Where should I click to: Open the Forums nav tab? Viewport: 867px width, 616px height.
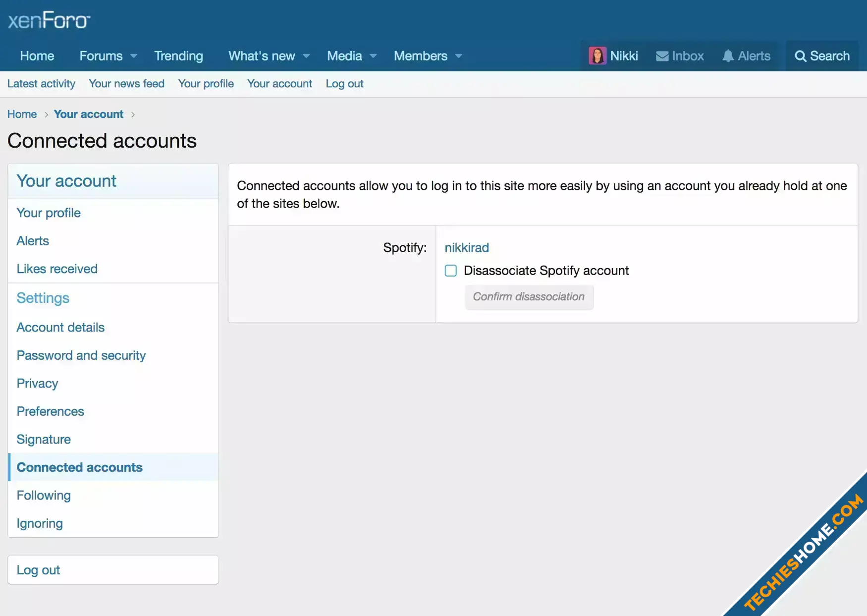101,56
